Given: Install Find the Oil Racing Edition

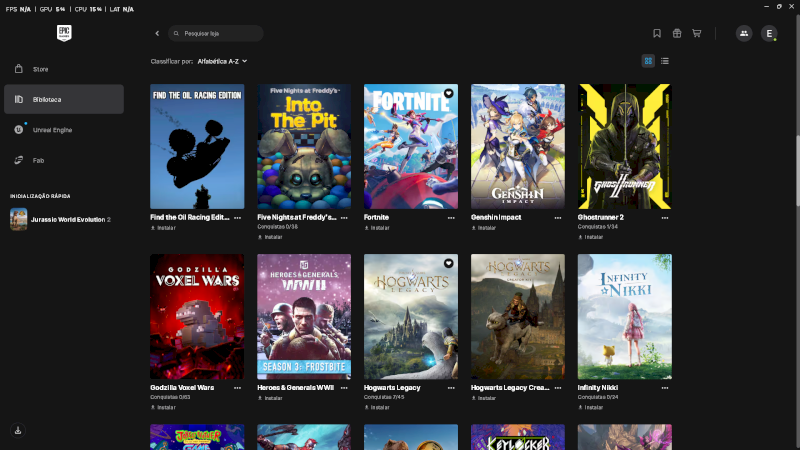Looking at the screenshot, I should (x=163, y=228).
